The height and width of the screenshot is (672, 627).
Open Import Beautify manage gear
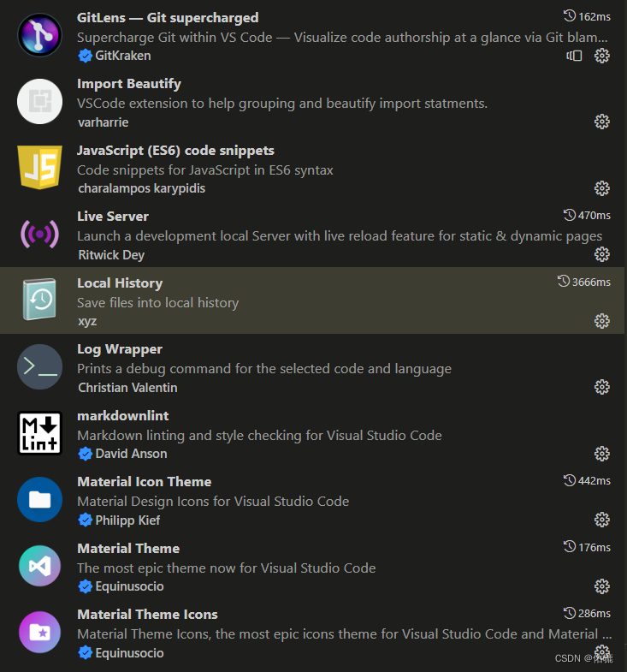point(601,122)
